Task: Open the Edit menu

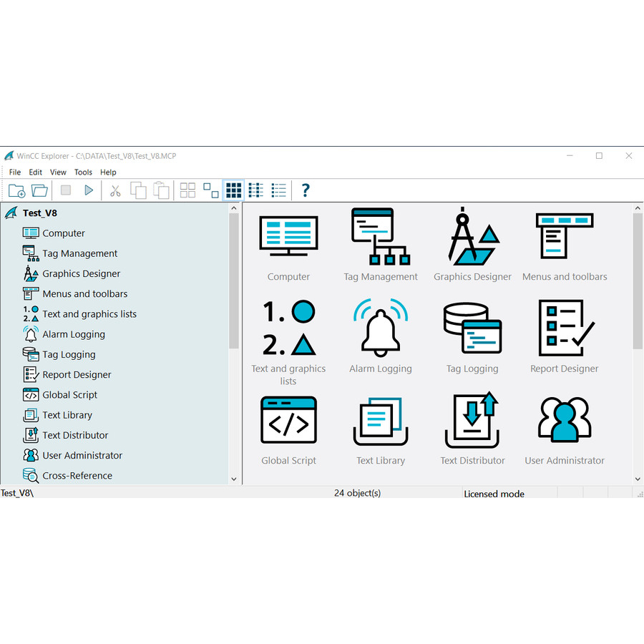Action: 35,172
